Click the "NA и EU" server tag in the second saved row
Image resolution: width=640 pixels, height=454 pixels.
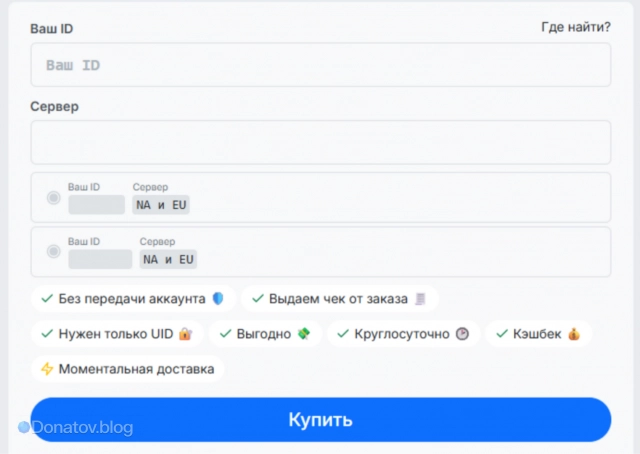click(168, 259)
